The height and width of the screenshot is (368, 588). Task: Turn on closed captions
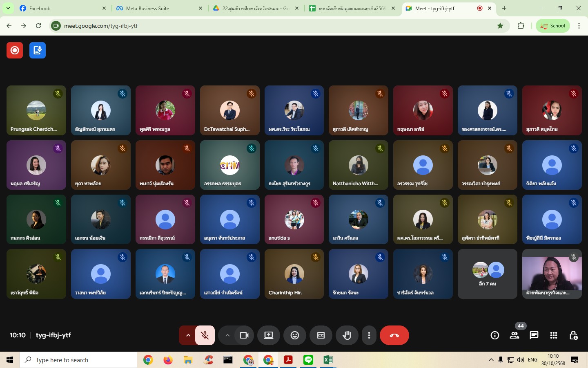click(x=321, y=335)
